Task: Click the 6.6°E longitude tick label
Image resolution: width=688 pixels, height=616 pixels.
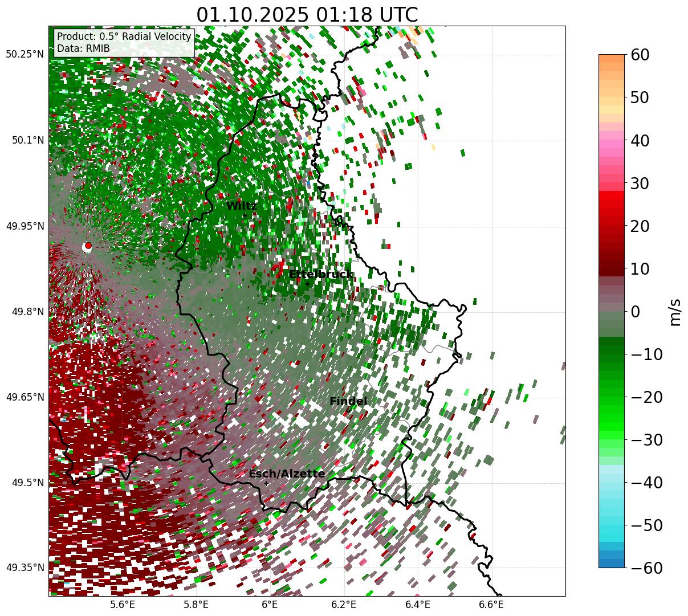Action: [x=491, y=604]
